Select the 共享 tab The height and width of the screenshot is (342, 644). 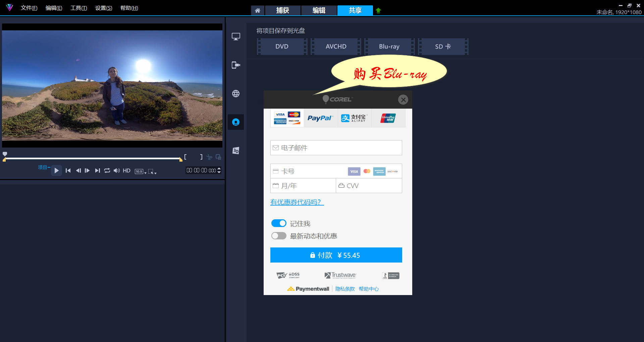click(355, 10)
